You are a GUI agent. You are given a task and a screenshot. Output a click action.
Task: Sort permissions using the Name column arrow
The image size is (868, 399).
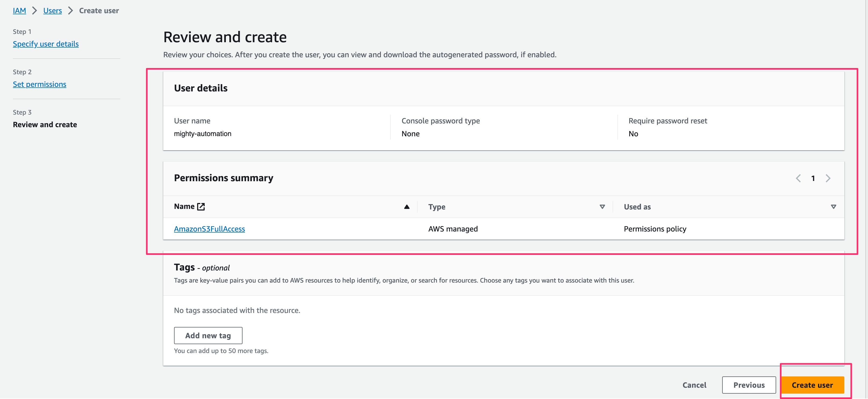tap(407, 206)
